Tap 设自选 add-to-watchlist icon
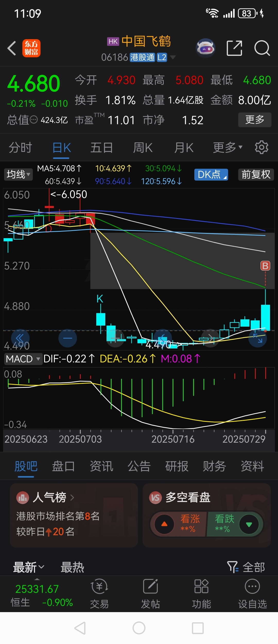Screen dimensions: 278x644 tap(252, 586)
